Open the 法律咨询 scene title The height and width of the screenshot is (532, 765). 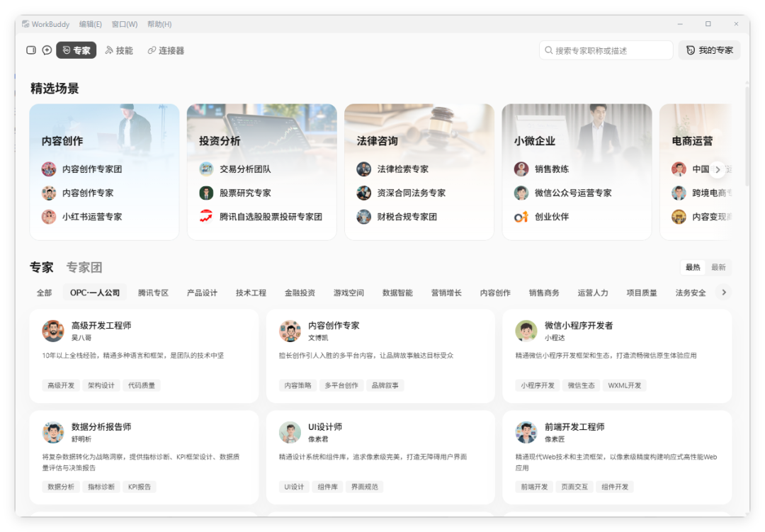click(x=377, y=141)
